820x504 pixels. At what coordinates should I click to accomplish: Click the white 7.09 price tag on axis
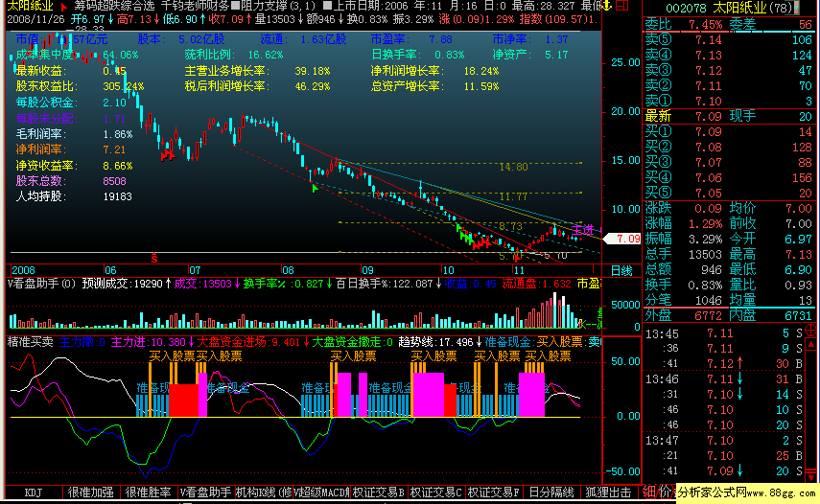622,239
